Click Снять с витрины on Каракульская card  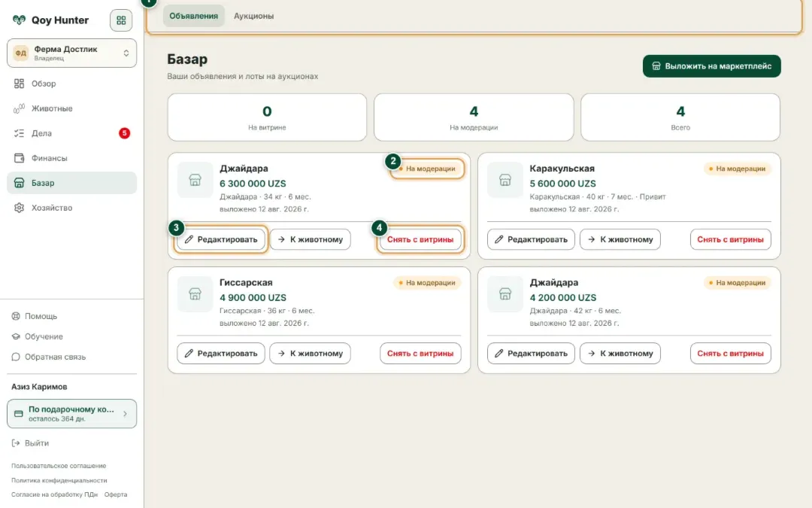731,239
